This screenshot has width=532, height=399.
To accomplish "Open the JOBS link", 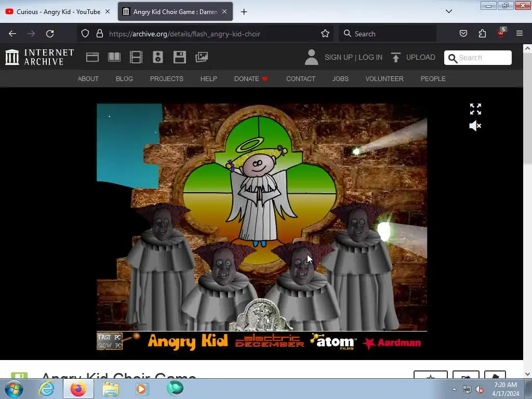I will 340,79.
